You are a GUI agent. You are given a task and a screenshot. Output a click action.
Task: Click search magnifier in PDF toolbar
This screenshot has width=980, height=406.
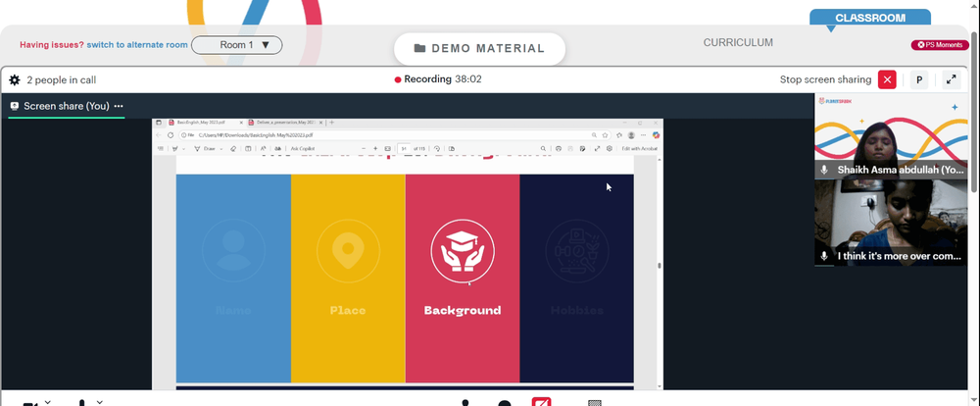coord(543,149)
